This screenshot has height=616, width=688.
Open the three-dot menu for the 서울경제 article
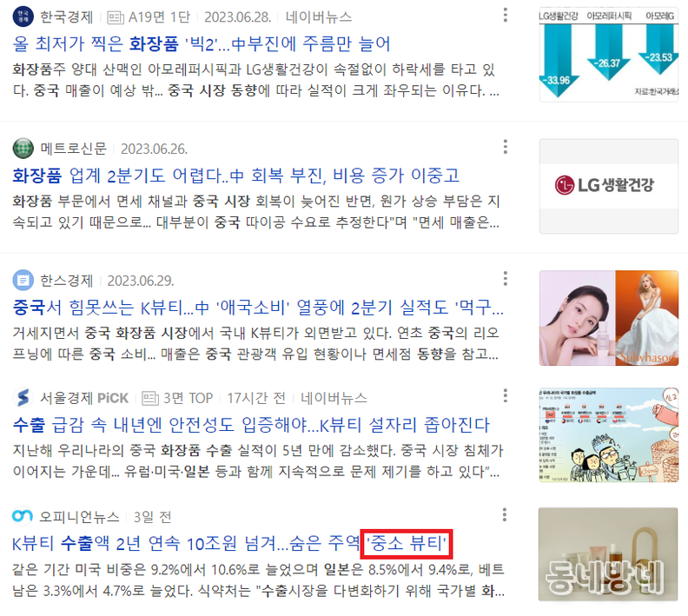tap(506, 395)
